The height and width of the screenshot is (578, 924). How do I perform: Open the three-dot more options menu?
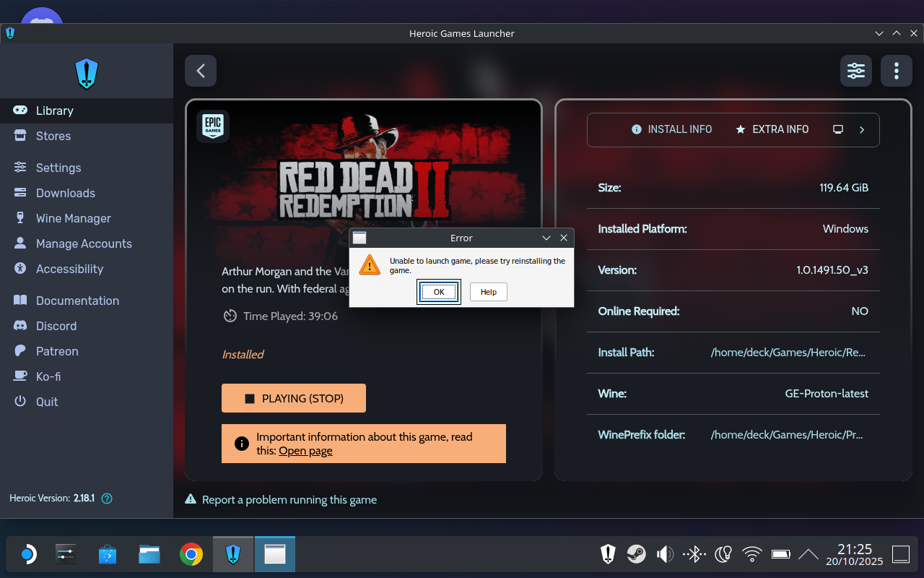[897, 71]
